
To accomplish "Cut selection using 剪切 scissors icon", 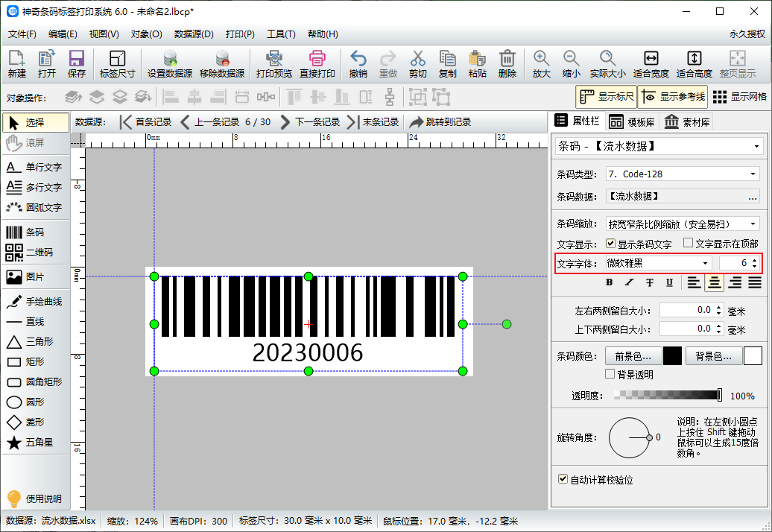I will [417, 64].
